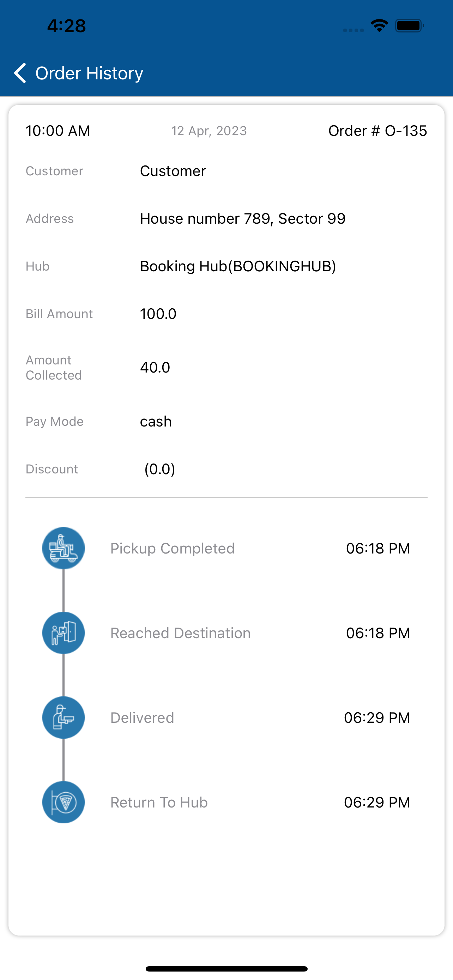Select the Booking Hub(BOOKINGHUB) value

238,266
